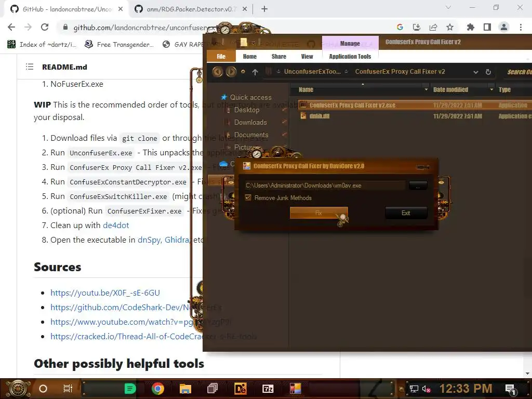Open the green notes app on taskbar
This screenshot has width=532, height=399.
tap(130, 389)
